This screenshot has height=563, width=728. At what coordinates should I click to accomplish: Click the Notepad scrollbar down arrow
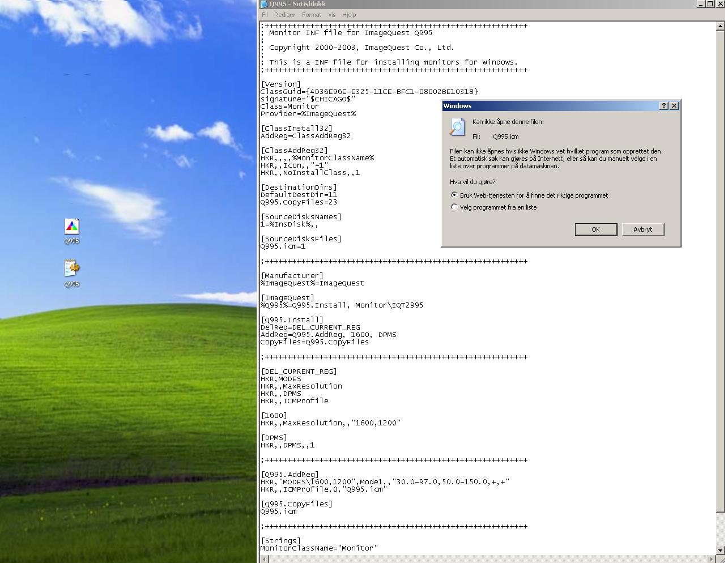721,550
